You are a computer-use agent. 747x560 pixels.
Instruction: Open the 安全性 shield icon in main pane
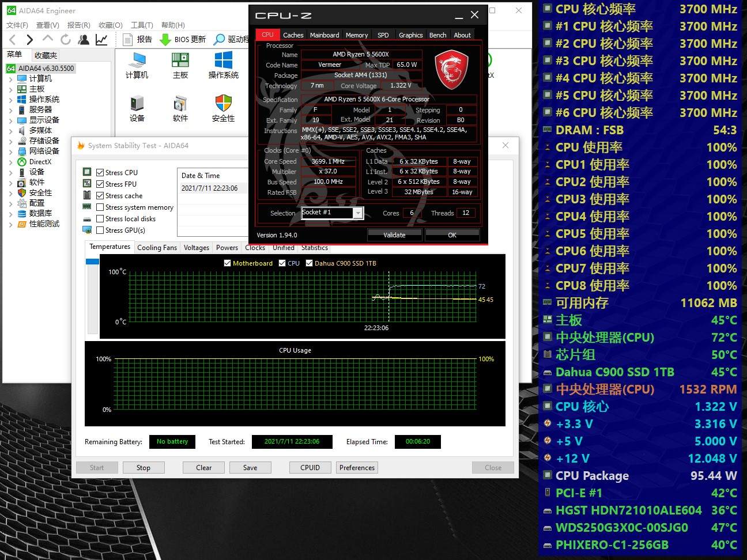[223, 103]
